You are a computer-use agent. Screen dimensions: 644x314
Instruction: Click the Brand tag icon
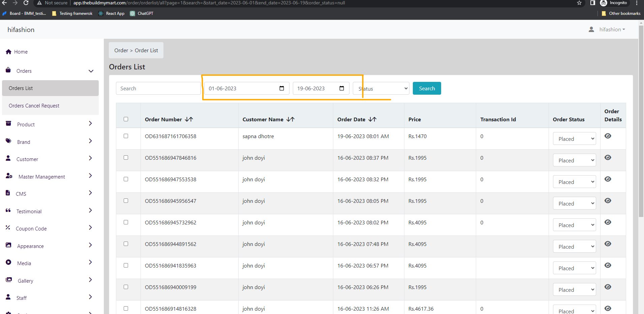click(x=8, y=141)
